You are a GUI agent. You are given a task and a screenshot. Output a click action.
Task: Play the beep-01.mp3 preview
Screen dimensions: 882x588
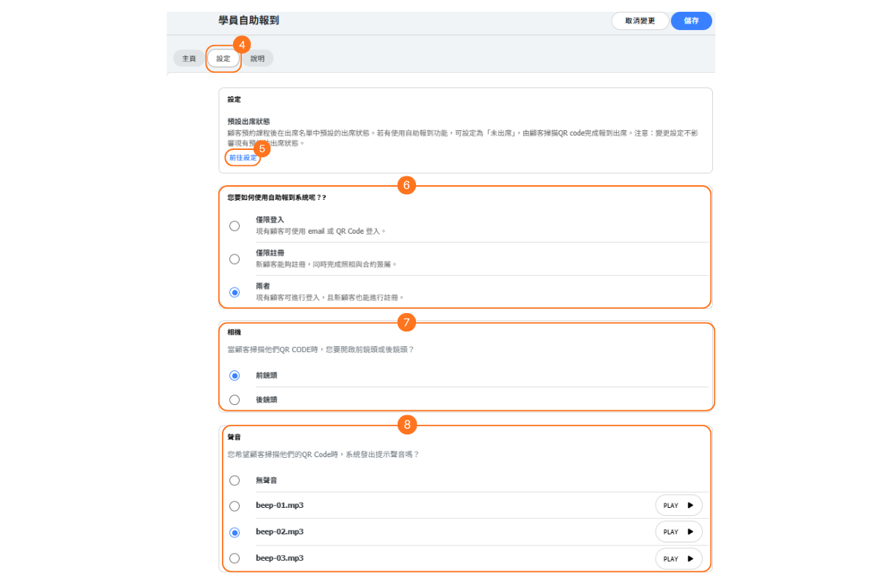[x=678, y=506]
